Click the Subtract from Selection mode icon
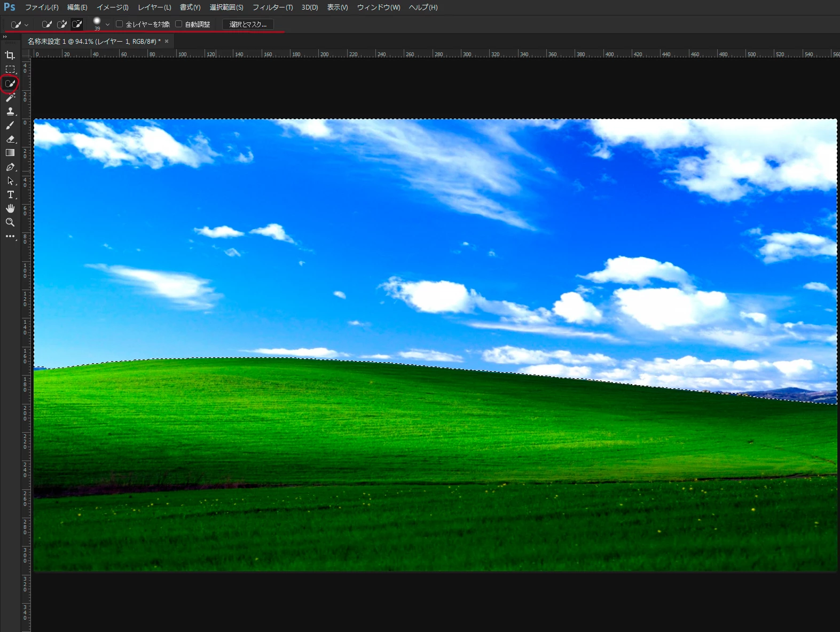Viewport: 840px width, 632px height. tap(77, 24)
